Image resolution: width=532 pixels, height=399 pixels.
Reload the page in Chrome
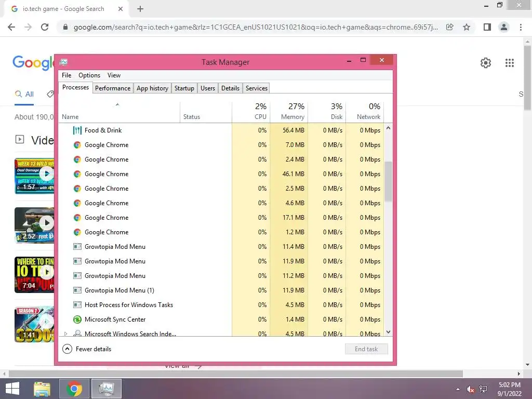pyautogui.click(x=45, y=27)
